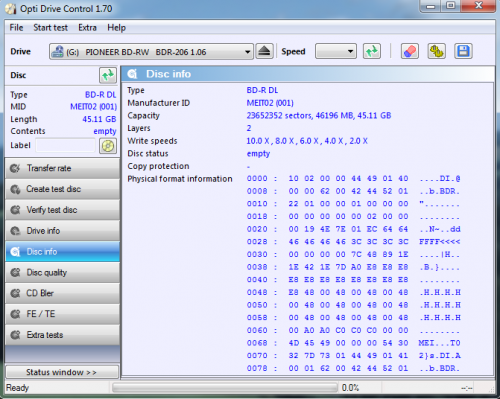Click Ready status bar text
This screenshot has width=500, height=399.
pos(17,388)
